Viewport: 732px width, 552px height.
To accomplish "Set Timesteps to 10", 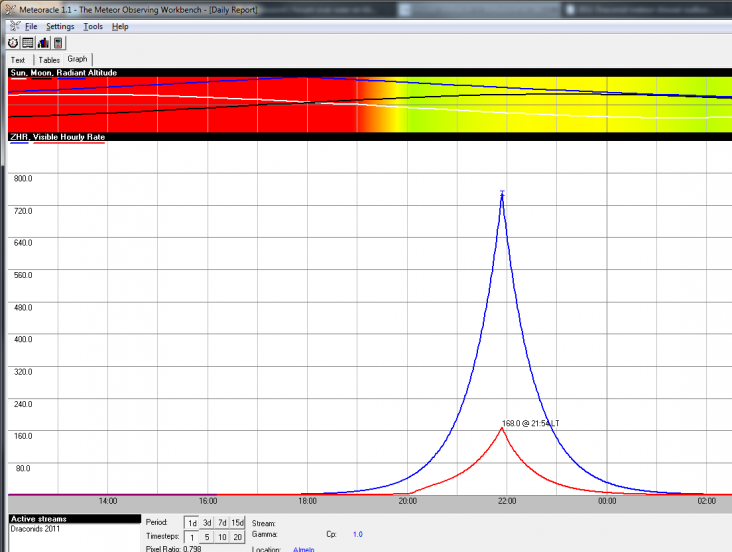I will tap(222, 537).
